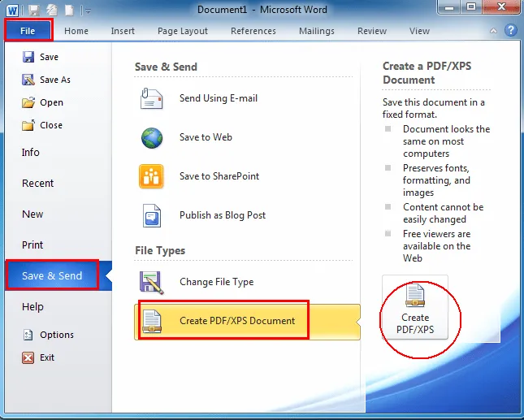Choose the Save to Web globe icon

(152, 138)
